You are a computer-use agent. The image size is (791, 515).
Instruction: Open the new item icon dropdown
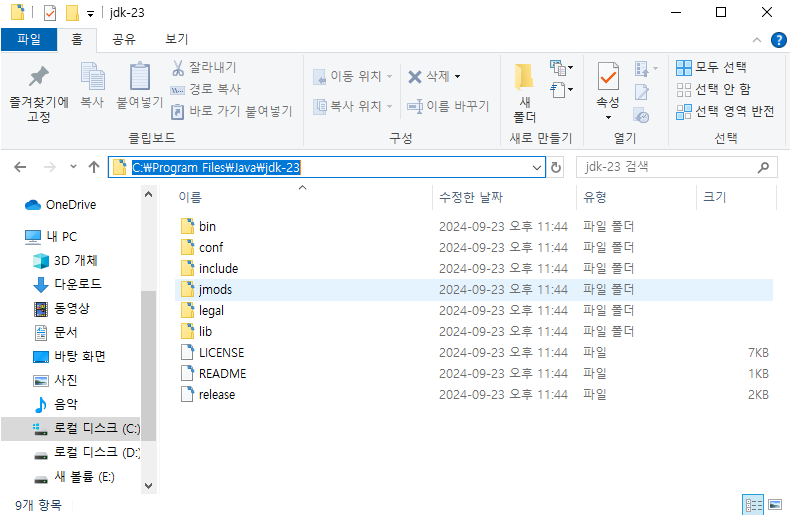(561, 67)
